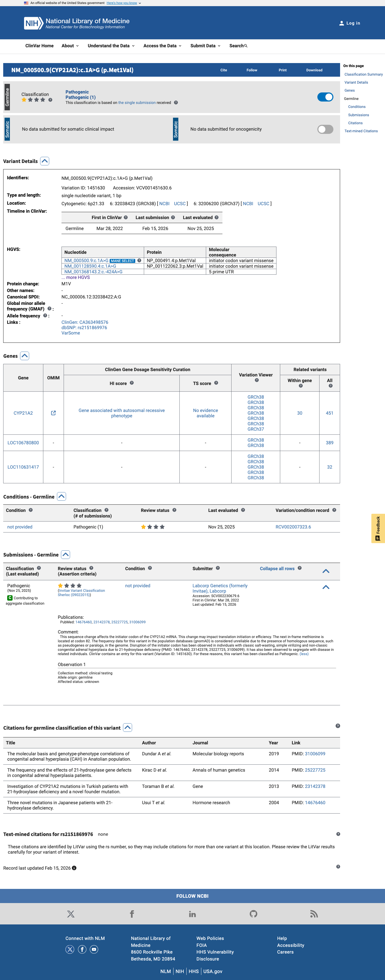385x980 pixels.
Task: Click the NIH National Library of Medicine logo
Action: coord(76,23)
